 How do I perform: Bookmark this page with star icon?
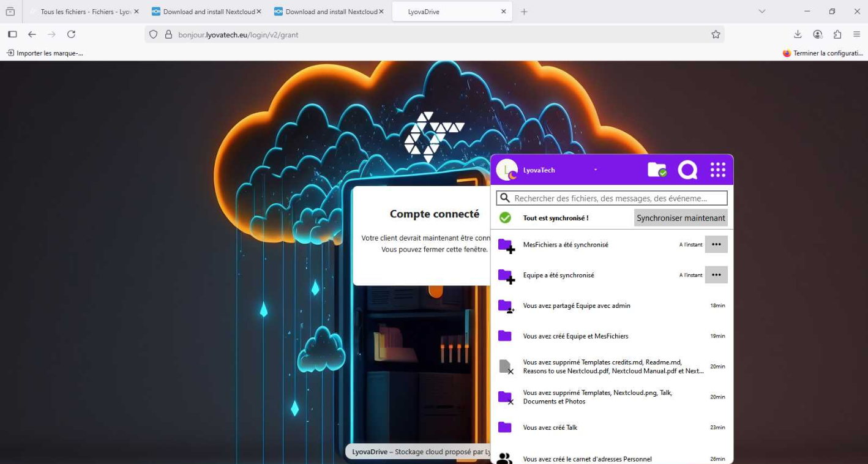pyautogui.click(x=716, y=34)
